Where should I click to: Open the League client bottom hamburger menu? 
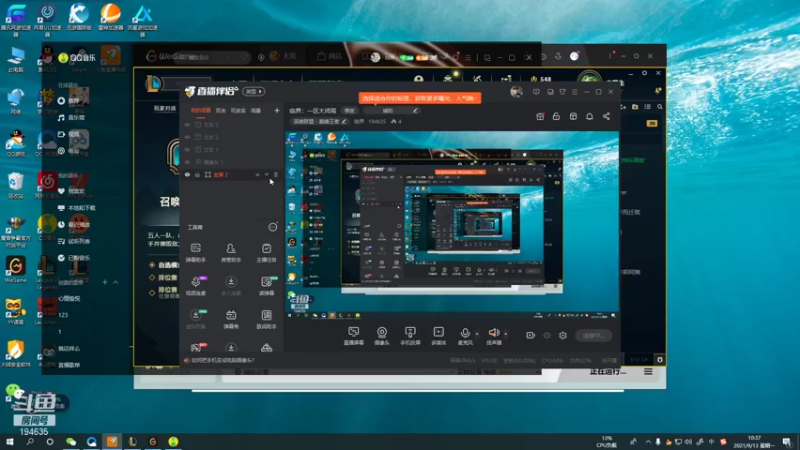click(x=648, y=371)
